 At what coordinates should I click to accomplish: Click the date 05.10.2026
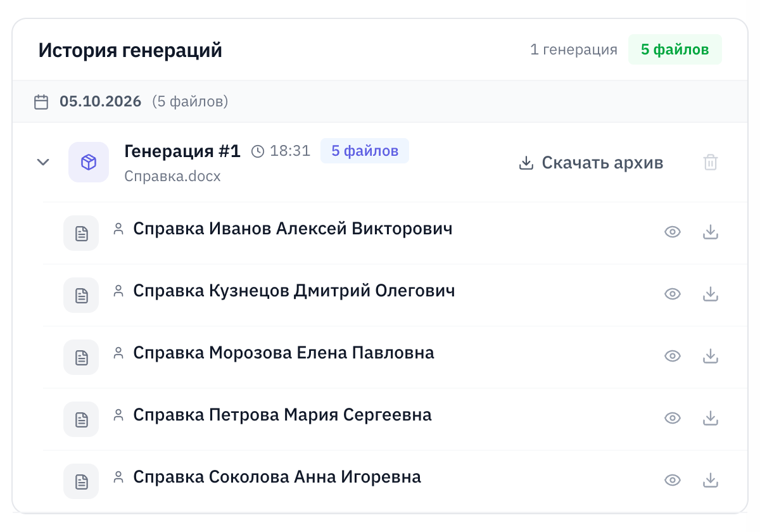click(x=101, y=101)
